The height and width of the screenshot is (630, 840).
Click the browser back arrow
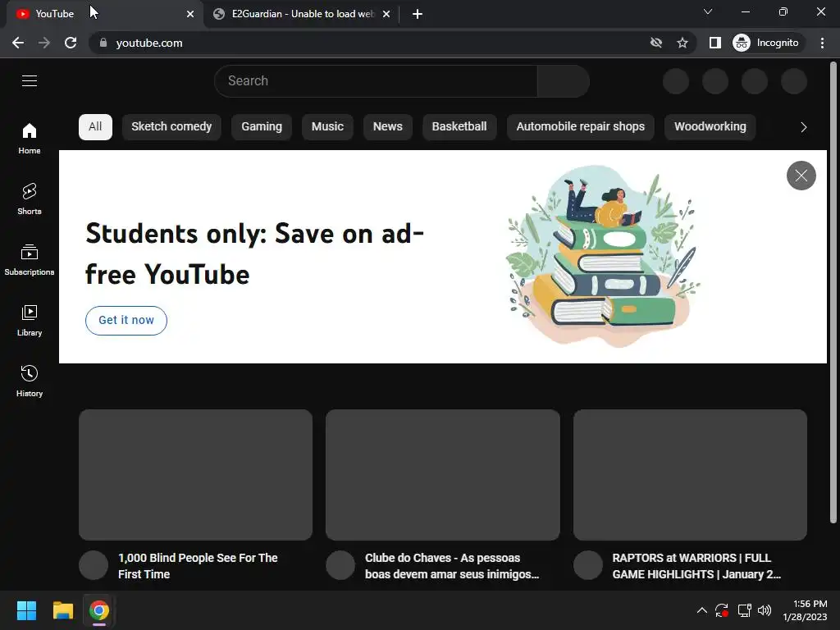[x=18, y=43]
